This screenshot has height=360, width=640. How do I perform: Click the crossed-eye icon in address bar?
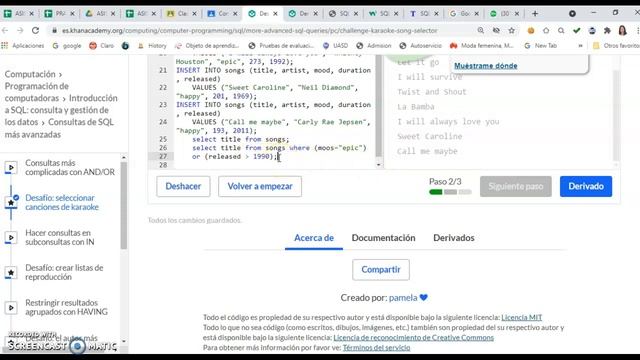click(496, 30)
